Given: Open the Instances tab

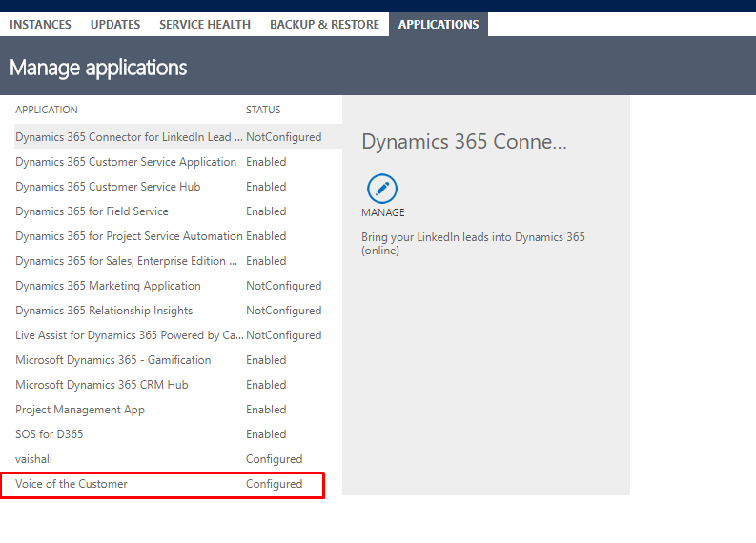Looking at the screenshot, I should coord(40,25).
